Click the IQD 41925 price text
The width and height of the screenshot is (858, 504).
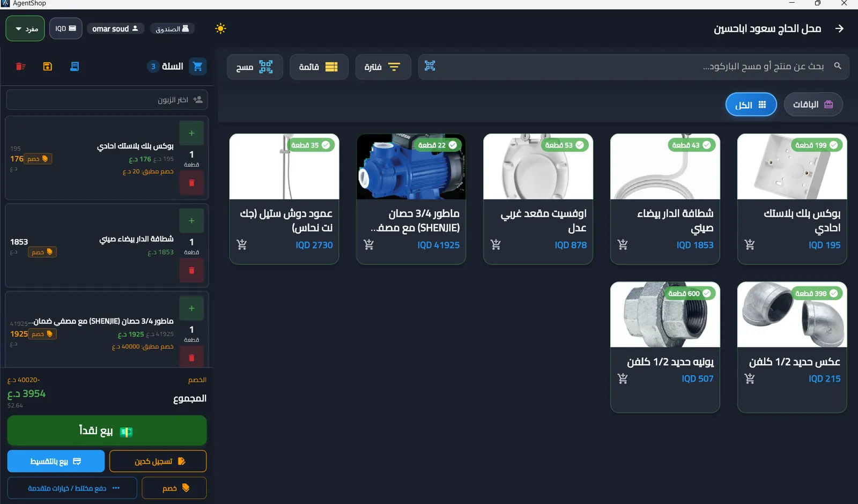tap(439, 245)
